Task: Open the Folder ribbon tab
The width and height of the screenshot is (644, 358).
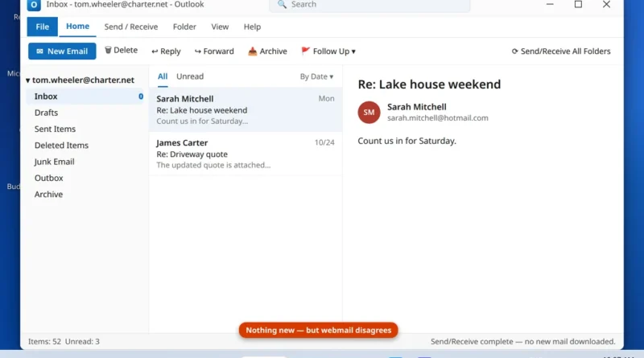Action: (x=184, y=27)
